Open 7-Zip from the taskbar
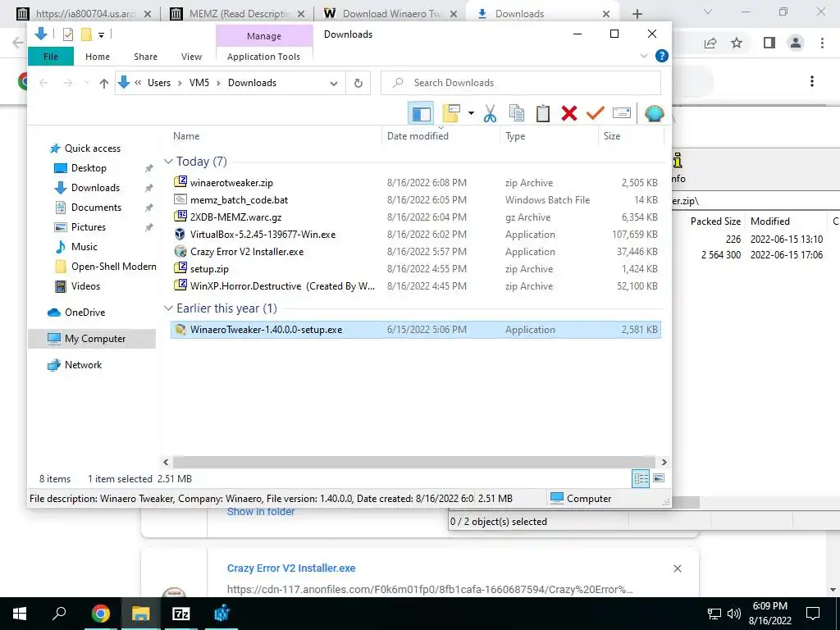 click(x=181, y=614)
